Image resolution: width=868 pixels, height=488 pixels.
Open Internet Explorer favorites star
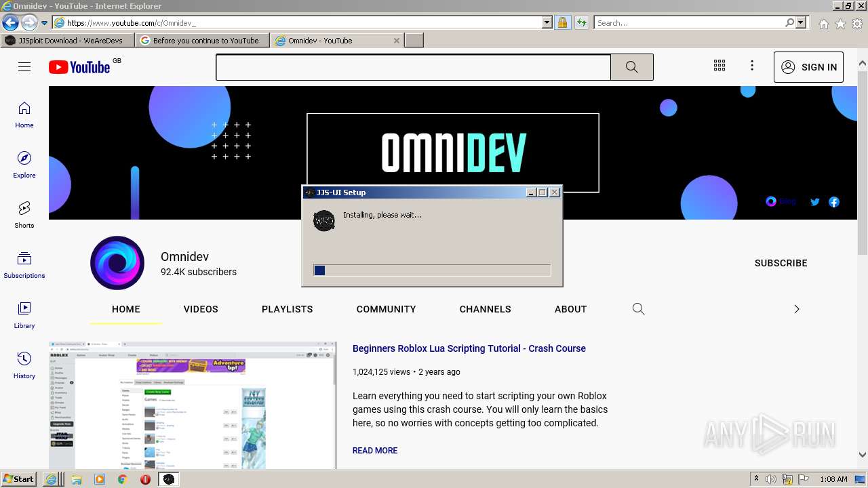point(840,24)
